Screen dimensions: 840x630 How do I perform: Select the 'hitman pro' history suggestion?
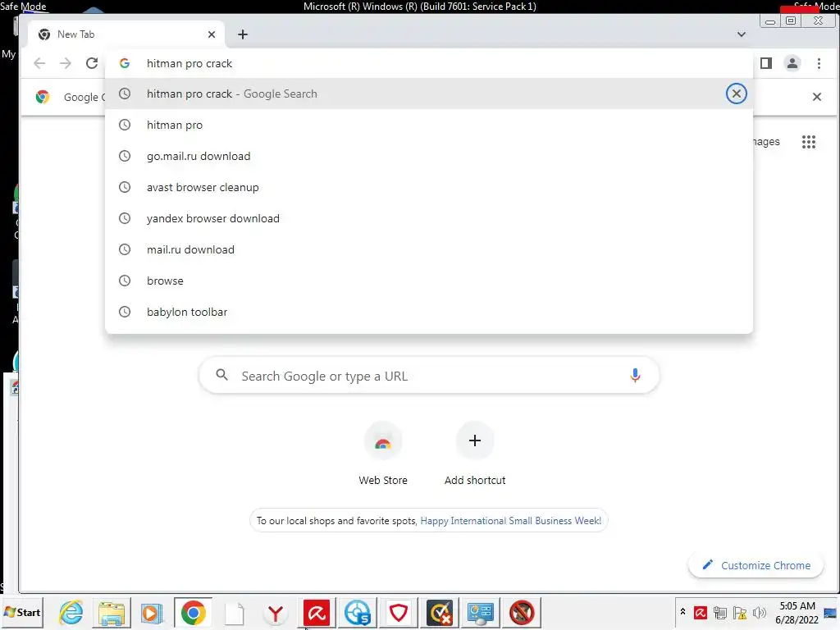(x=428, y=125)
